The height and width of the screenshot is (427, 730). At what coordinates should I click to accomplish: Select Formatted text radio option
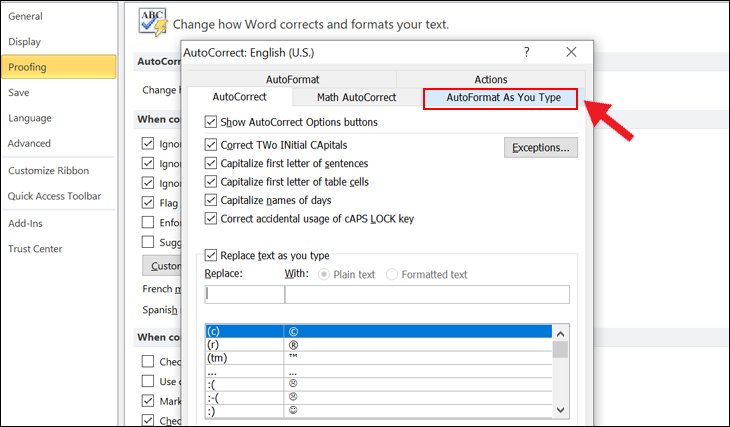click(392, 274)
